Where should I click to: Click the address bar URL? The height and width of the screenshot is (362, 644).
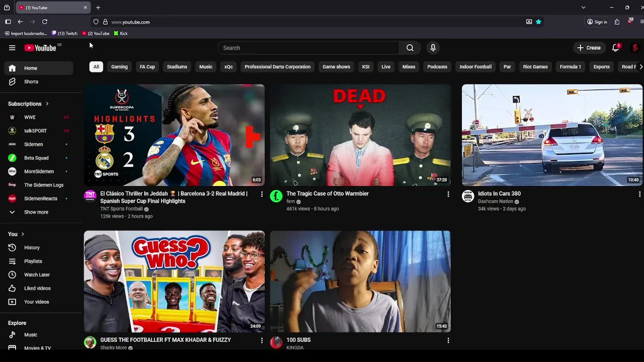pos(130,22)
